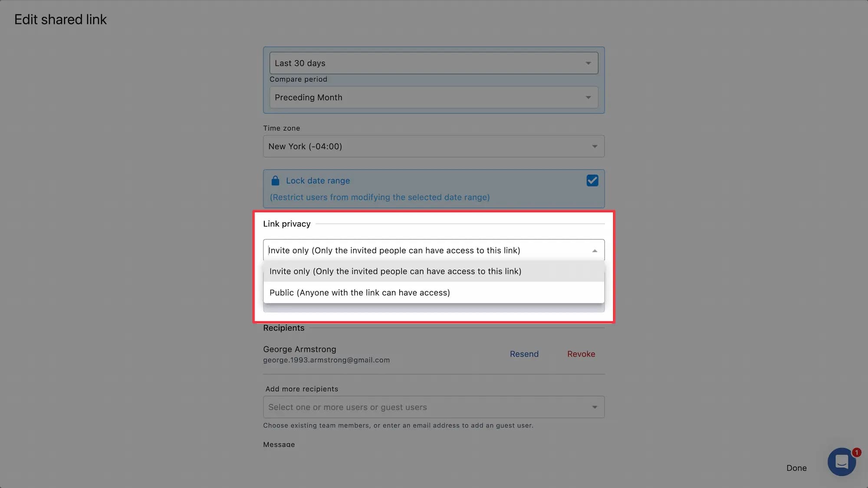Image resolution: width=868 pixels, height=488 pixels.
Task: Choose the Invite only option in list
Action: coord(434,271)
